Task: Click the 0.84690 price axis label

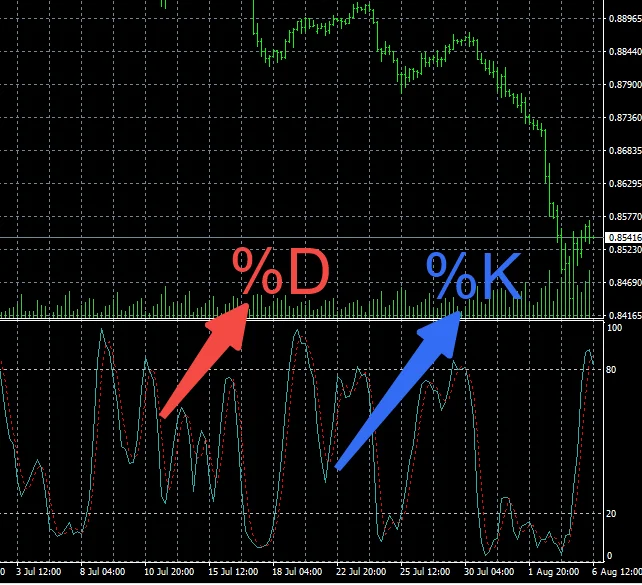Action: (x=625, y=282)
